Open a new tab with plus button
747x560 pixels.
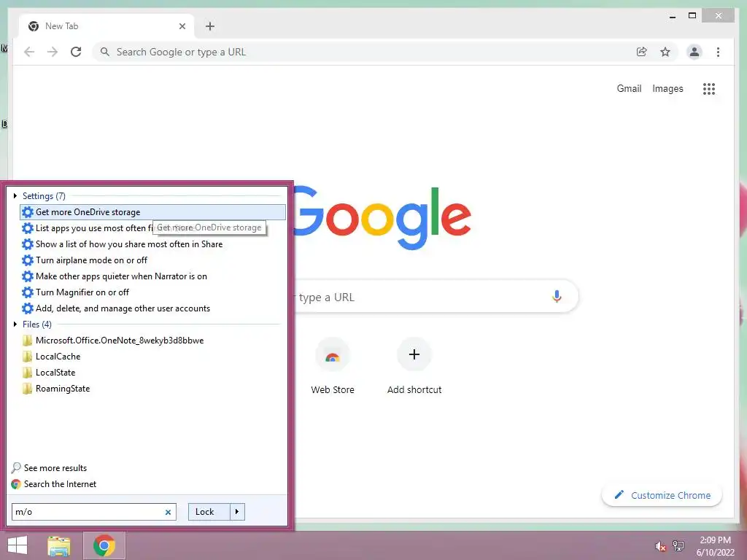tap(210, 26)
